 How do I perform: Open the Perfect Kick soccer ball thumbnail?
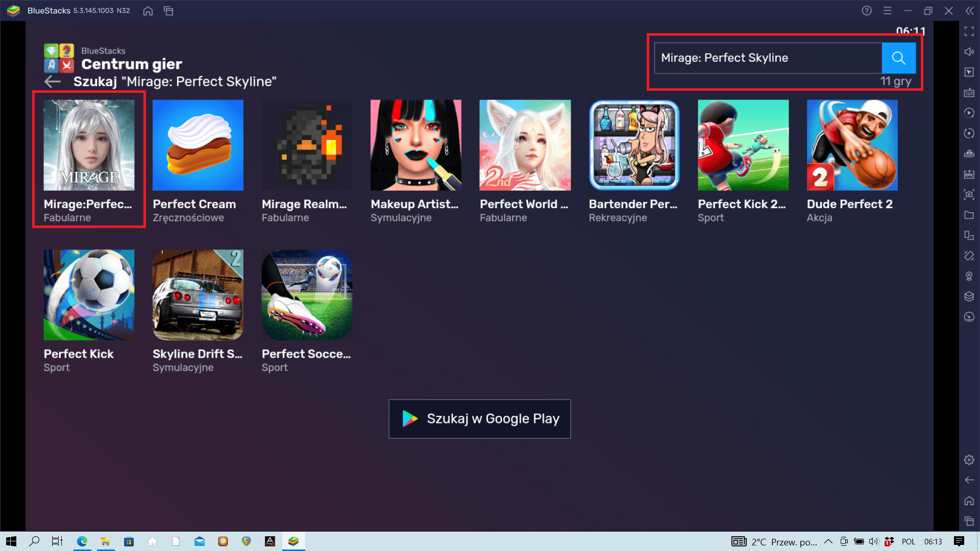(89, 295)
